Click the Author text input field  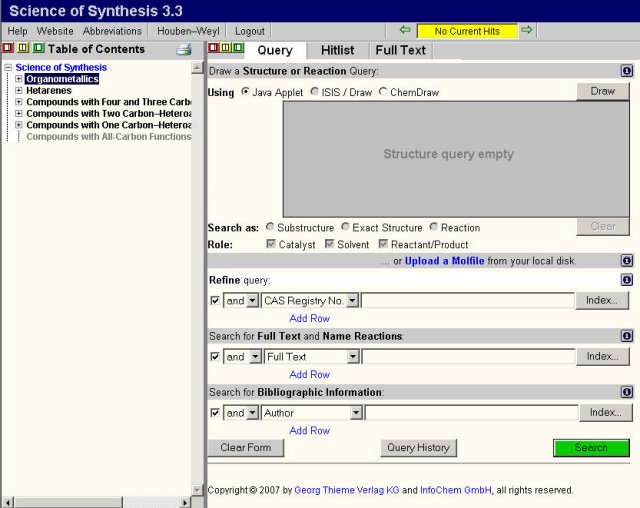(471, 413)
